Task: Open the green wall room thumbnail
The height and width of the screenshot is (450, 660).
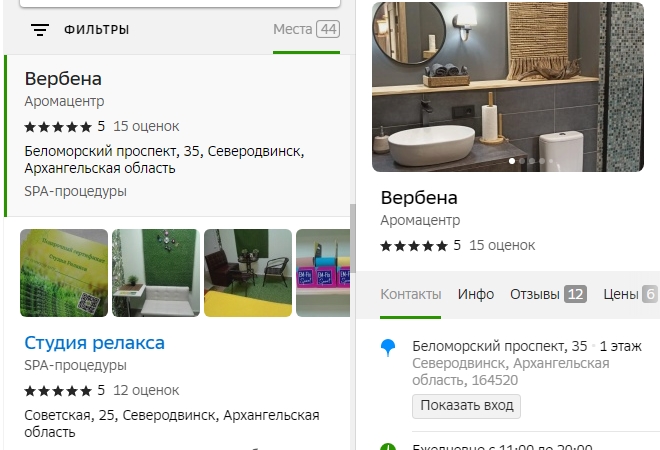Action: pos(155,273)
